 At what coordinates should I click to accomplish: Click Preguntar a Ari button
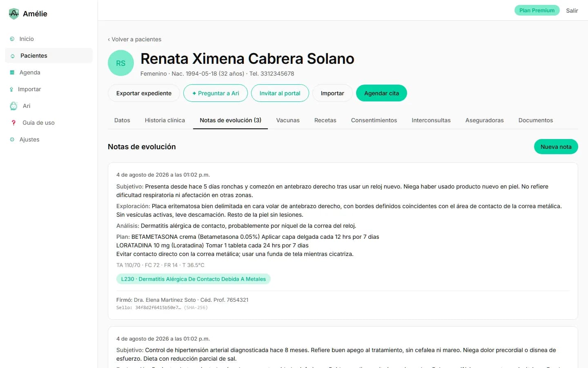pos(216,93)
